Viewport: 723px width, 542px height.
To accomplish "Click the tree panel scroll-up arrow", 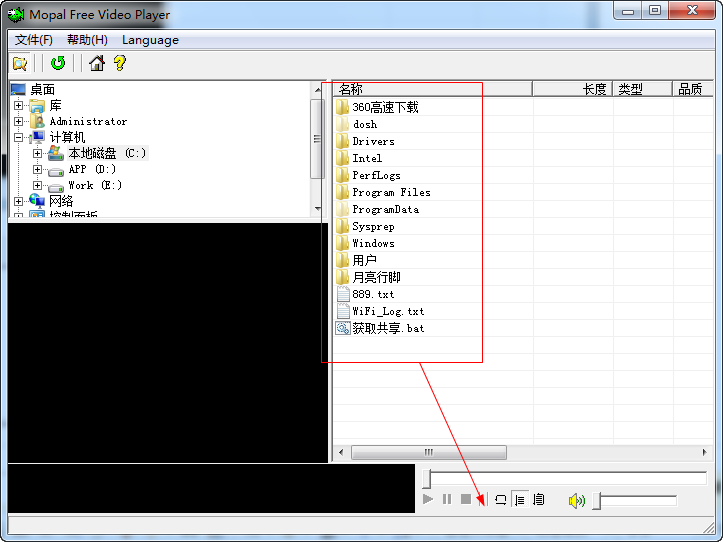I will pos(318,90).
